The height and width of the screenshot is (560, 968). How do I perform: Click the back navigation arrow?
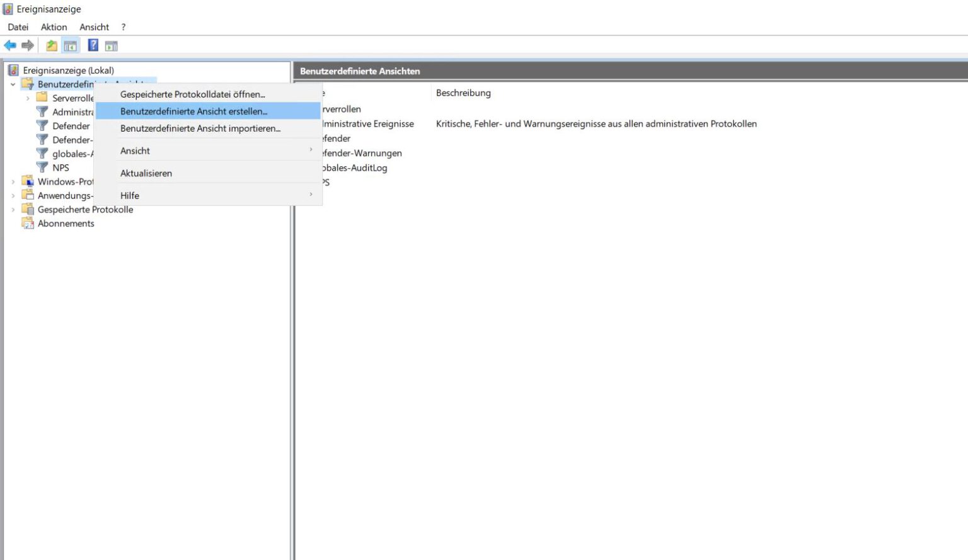tap(10, 45)
